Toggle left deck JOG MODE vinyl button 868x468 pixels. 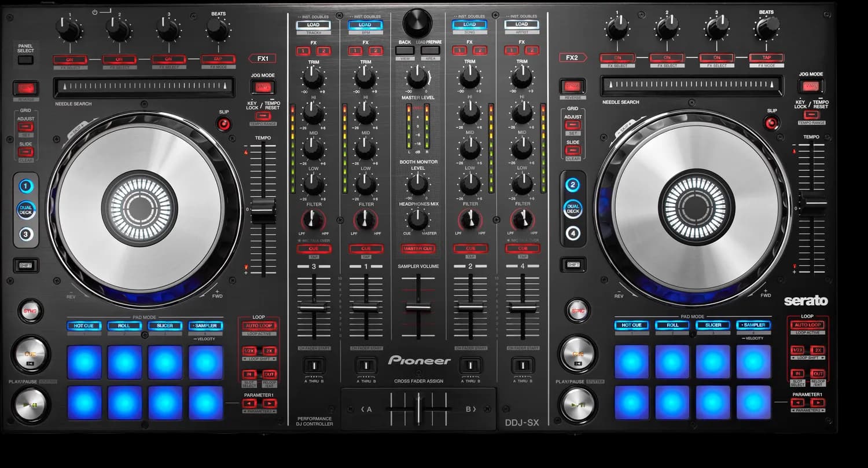[x=263, y=87]
